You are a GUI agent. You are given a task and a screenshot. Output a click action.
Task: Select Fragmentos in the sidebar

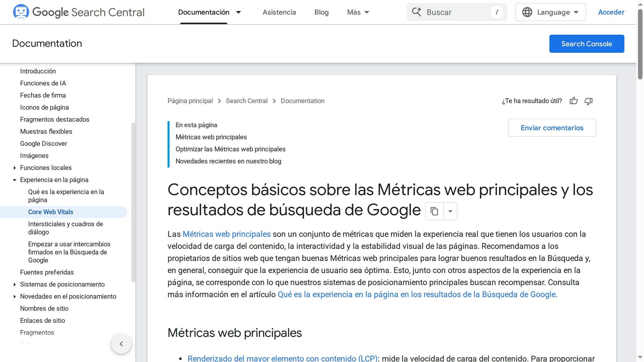click(x=37, y=333)
